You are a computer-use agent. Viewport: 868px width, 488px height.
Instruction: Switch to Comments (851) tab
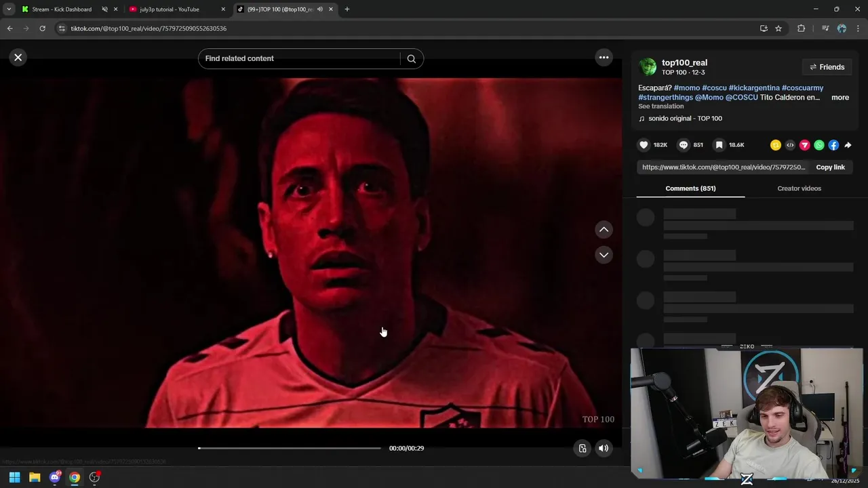pyautogui.click(x=690, y=188)
